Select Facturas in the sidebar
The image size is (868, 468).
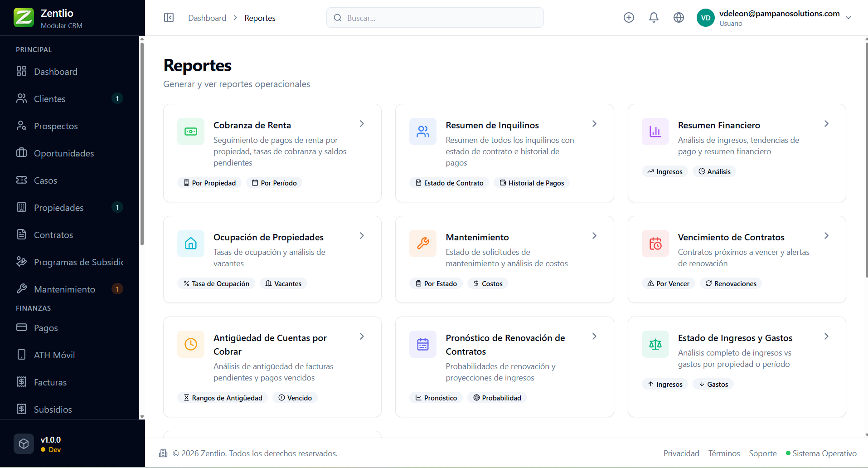(x=50, y=382)
